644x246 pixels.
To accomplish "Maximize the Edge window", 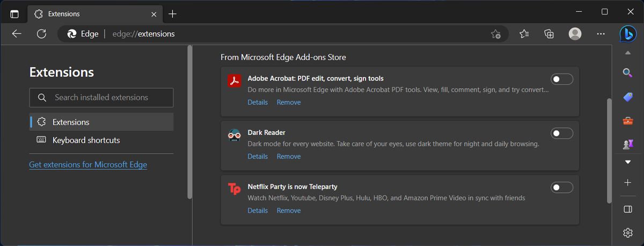I will pos(605,11).
